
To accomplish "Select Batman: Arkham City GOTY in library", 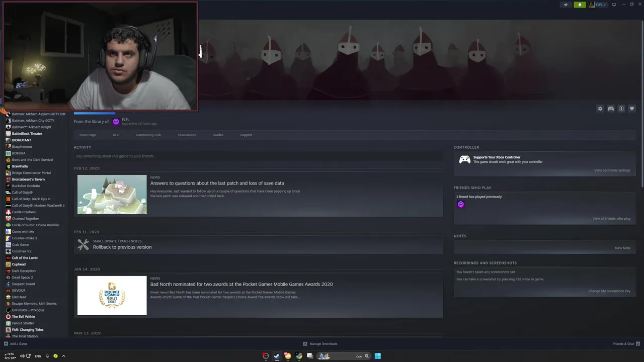I will pos(33,121).
